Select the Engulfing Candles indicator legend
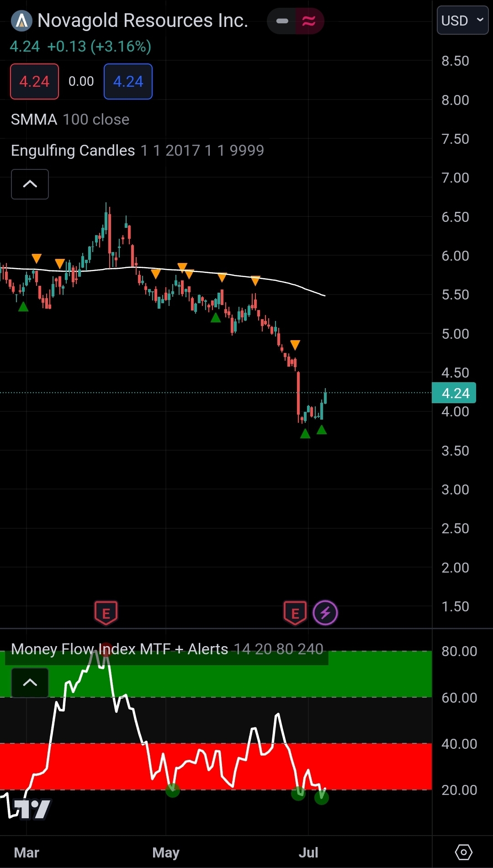The width and height of the screenshot is (493, 868). [138, 150]
